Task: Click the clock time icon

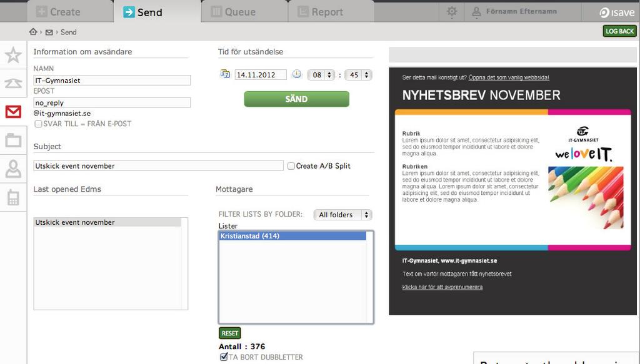Action: [297, 74]
